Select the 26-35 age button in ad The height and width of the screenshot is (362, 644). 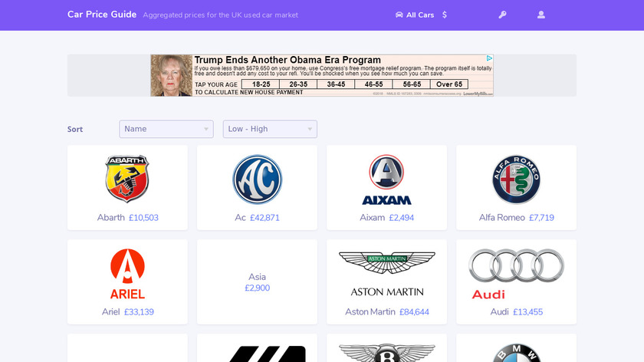(298, 84)
